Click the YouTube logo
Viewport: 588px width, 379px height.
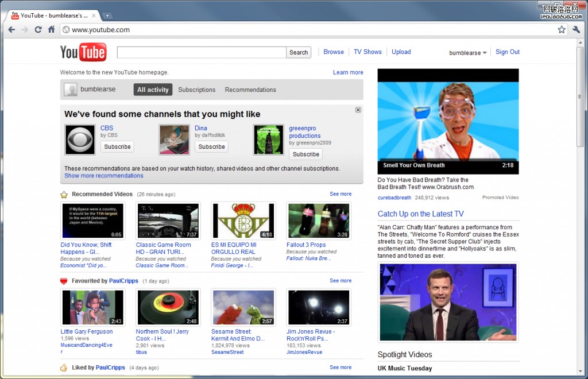click(83, 52)
